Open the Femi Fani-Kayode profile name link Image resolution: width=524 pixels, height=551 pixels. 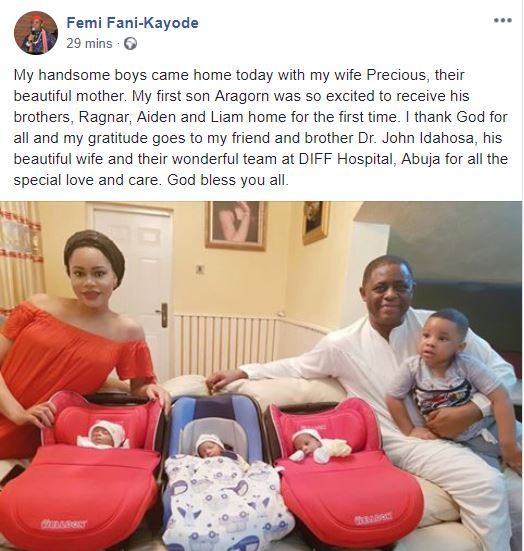click(132, 23)
